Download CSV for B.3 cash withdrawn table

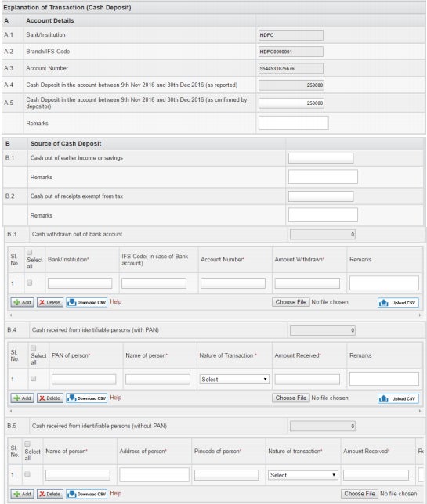[x=86, y=302]
